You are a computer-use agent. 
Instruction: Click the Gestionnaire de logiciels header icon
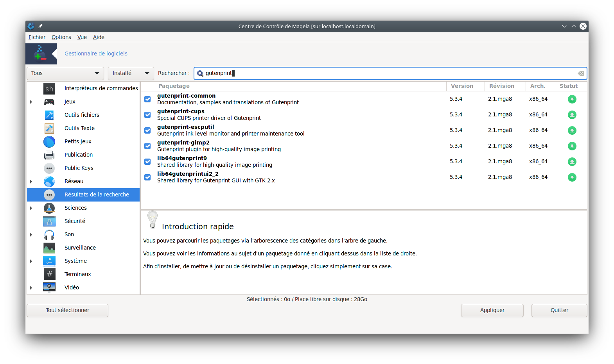click(41, 54)
